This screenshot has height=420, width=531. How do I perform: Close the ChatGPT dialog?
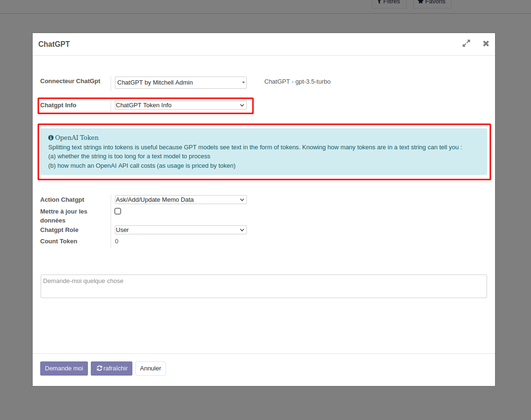(x=486, y=43)
